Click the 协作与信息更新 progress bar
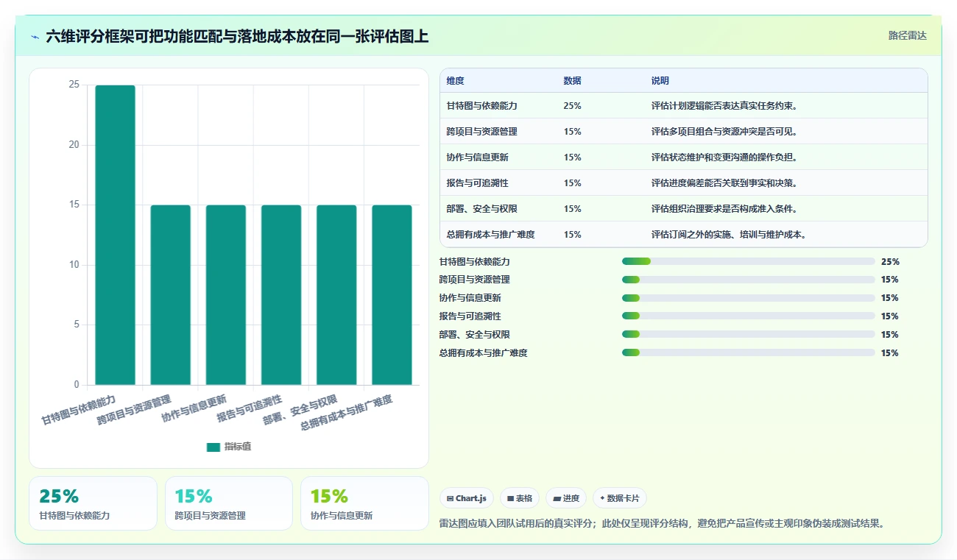957x560 pixels. [x=749, y=298]
